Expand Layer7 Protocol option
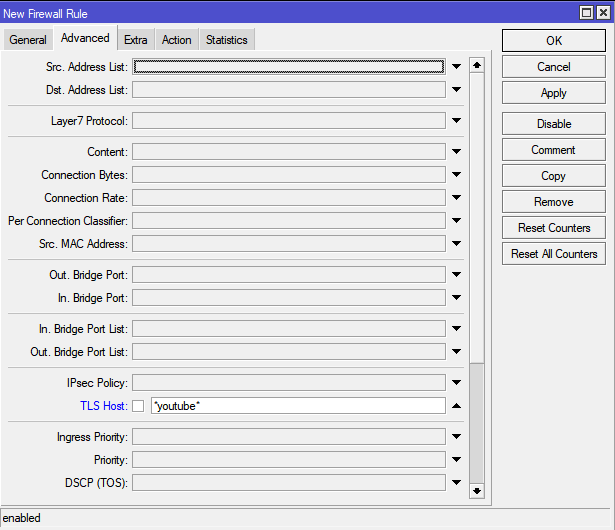Image resolution: width=615 pixels, height=530 pixels. pyautogui.click(x=456, y=120)
